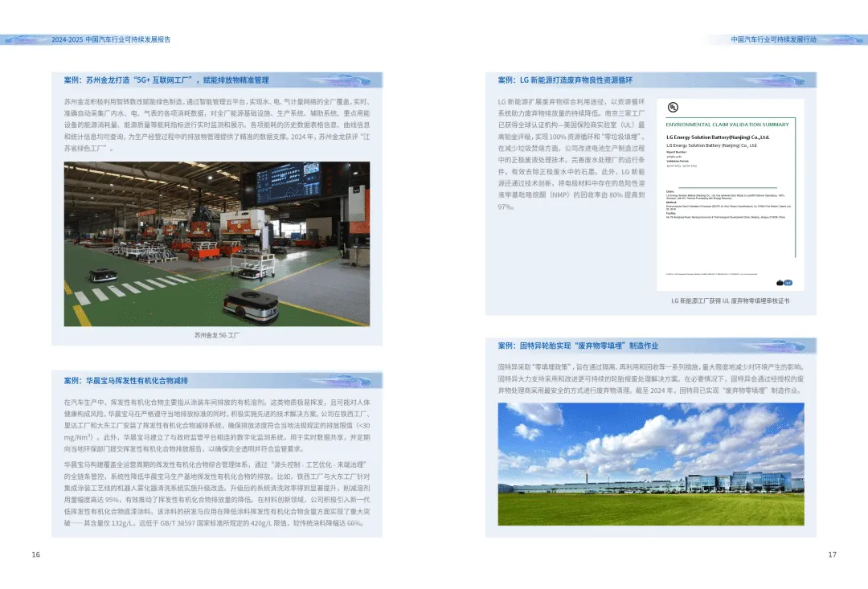Click the paragraph beginning LG 新能源扩展废弃物综合利用途径
This screenshot has width=868, height=589.
pos(571,154)
